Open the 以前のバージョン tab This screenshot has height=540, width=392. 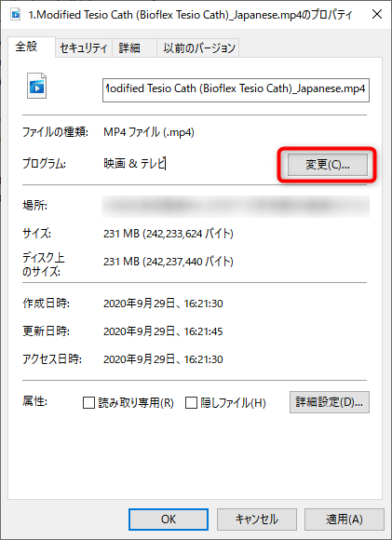click(198, 47)
